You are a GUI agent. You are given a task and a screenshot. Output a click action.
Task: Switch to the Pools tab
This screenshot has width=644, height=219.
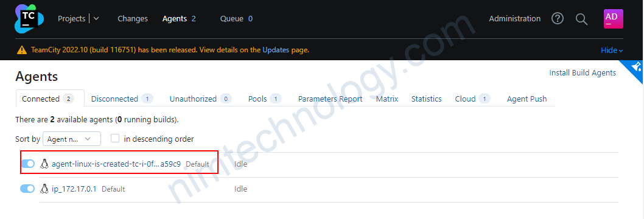265,99
